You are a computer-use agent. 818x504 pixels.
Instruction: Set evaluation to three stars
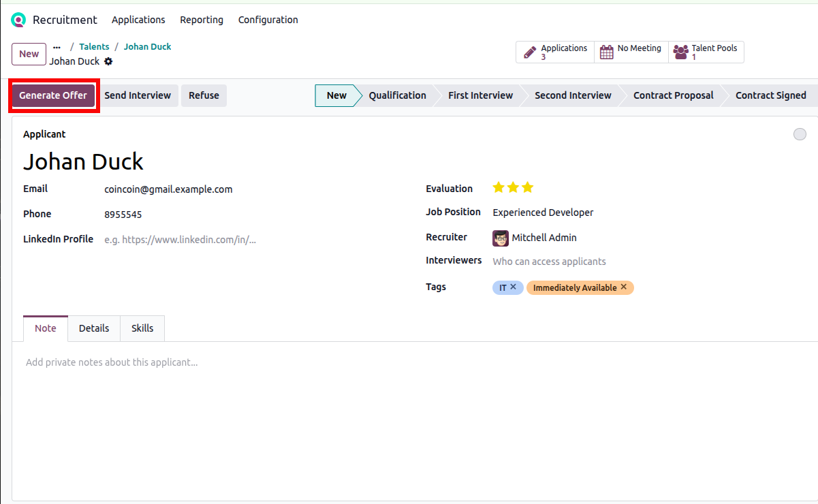click(x=528, y=187)
